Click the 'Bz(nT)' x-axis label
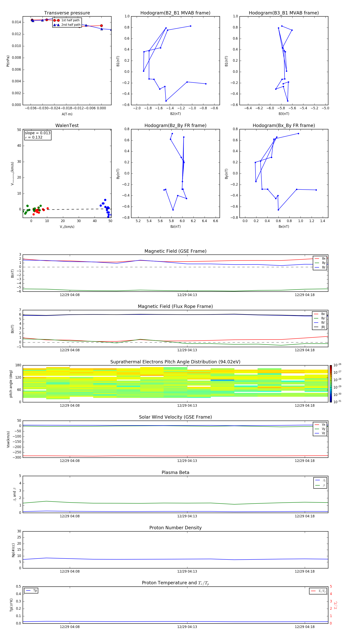The height and width of the screenshot is (644, 351). tap(175, 227)
